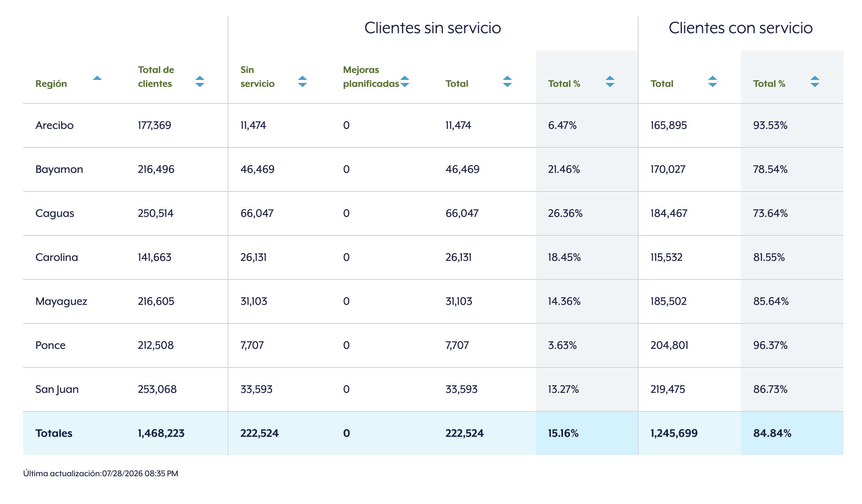
Task: Click sort arrows next to Total de clientes
Action: (200, 81)
